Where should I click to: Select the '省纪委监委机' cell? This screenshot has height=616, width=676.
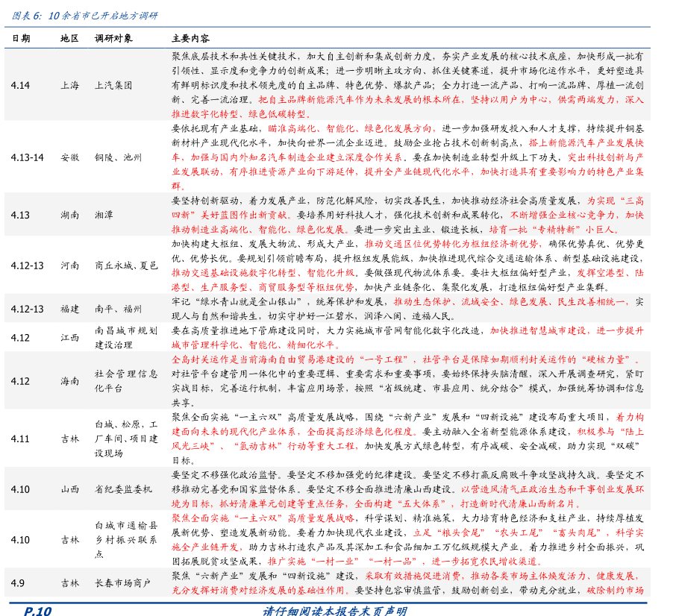click(x=123, y=489)
